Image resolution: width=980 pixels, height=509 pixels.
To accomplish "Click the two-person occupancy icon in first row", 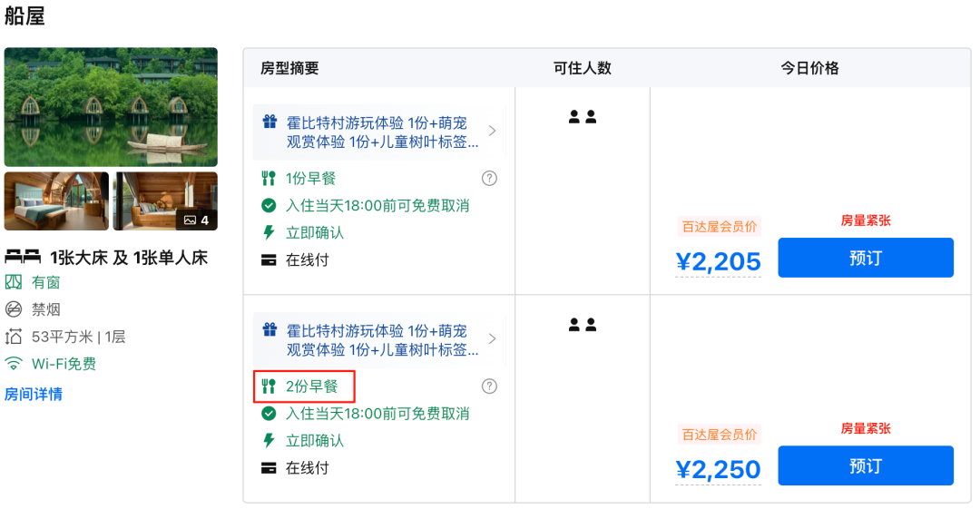I will click(x=582, y=117).
